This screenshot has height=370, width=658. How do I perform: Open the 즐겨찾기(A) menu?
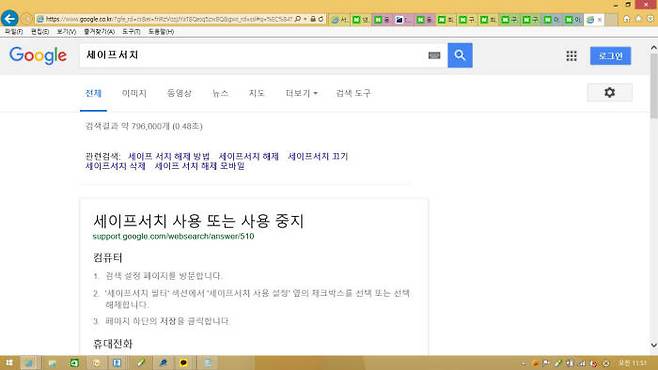coord(99,31)
